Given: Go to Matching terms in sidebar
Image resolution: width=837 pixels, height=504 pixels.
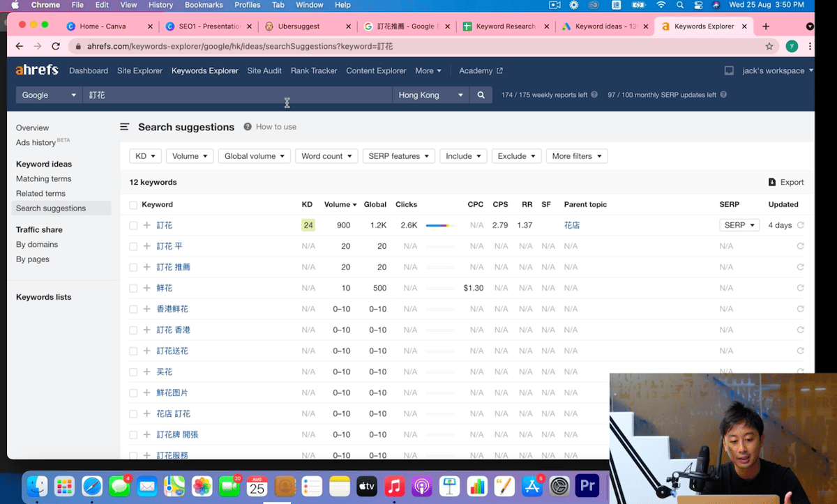Looking at the screenshot, I should 43,179.
